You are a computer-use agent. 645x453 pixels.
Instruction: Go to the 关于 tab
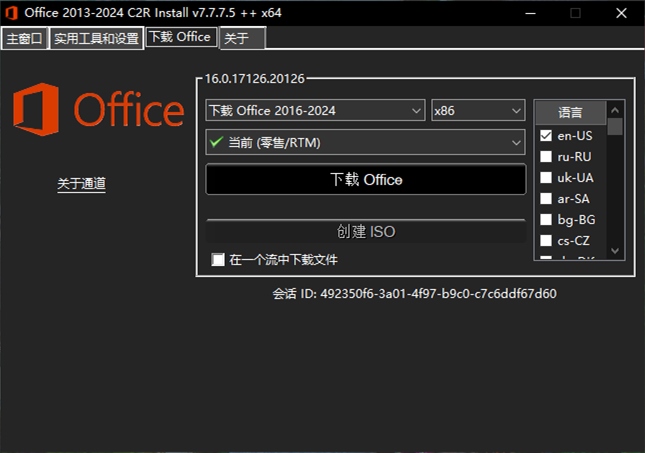(241, 39)
